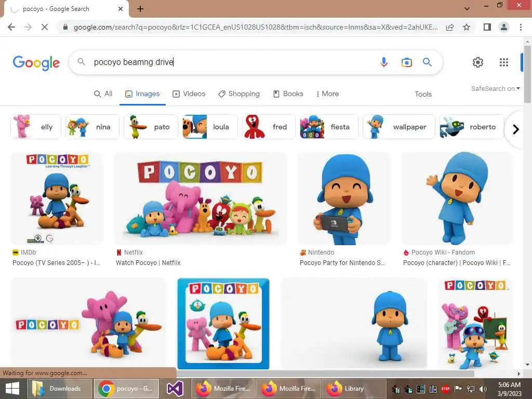Open the Google apps grid
532x399 pixels.
tap(504, 62)
